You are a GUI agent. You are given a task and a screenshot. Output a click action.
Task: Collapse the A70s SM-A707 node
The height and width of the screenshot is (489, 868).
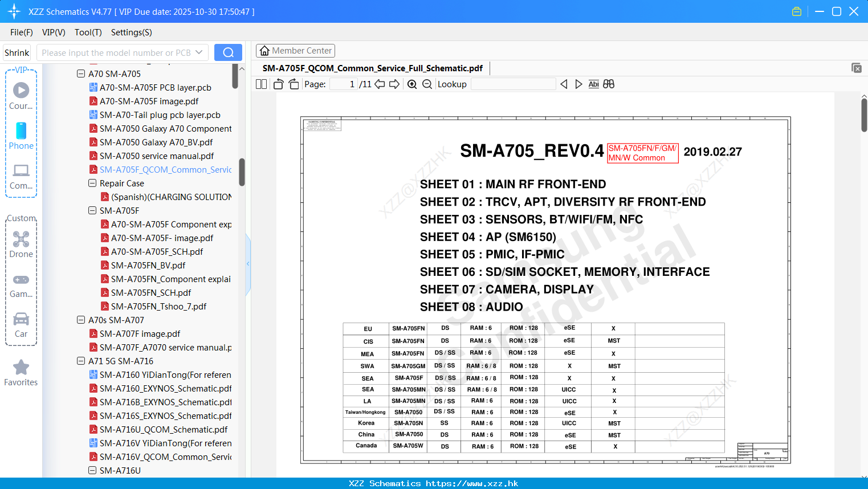(81, 320)
